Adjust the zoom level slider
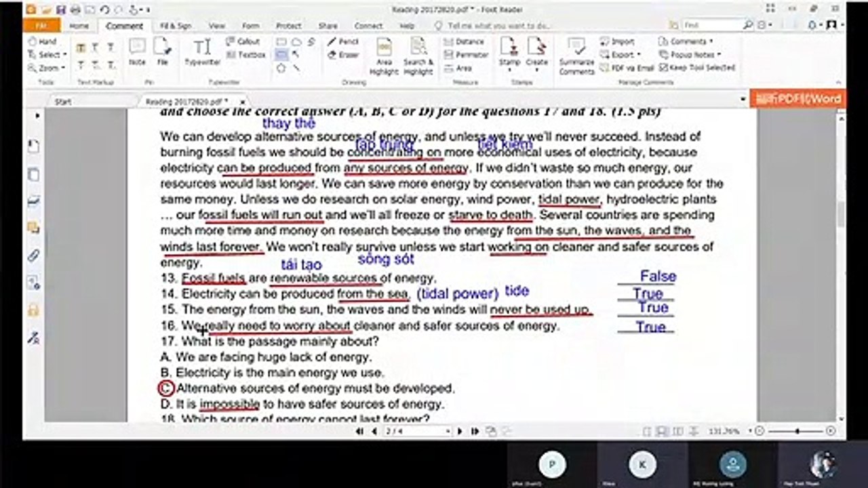Image resolution: width=868 pixels, height=488 pixels. coord(797,431)
